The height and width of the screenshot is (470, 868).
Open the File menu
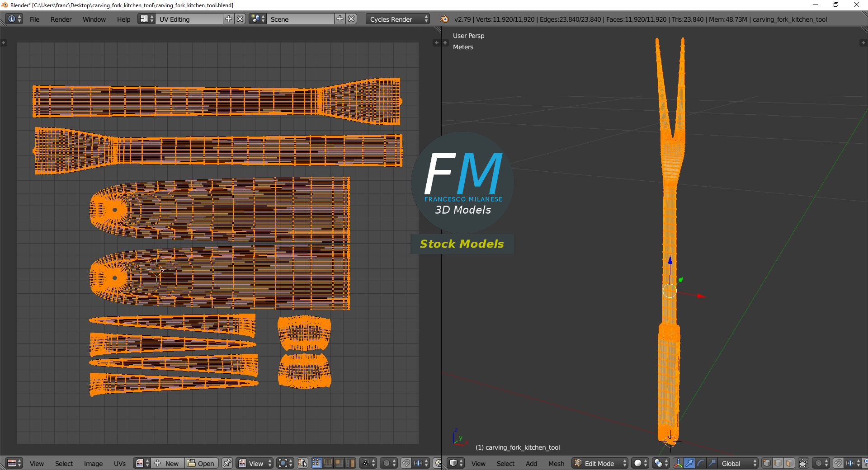34,19
